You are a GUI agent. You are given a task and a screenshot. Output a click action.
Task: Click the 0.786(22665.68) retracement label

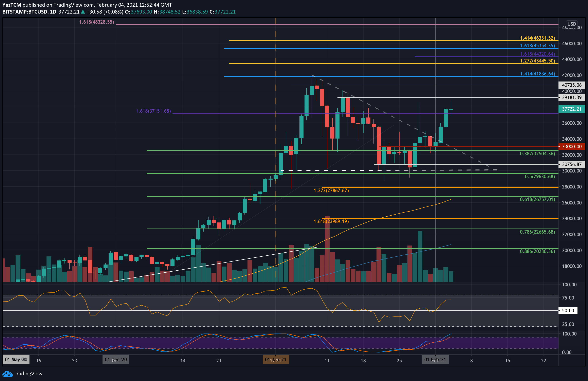pyautogui.click(x=537, y=232)
